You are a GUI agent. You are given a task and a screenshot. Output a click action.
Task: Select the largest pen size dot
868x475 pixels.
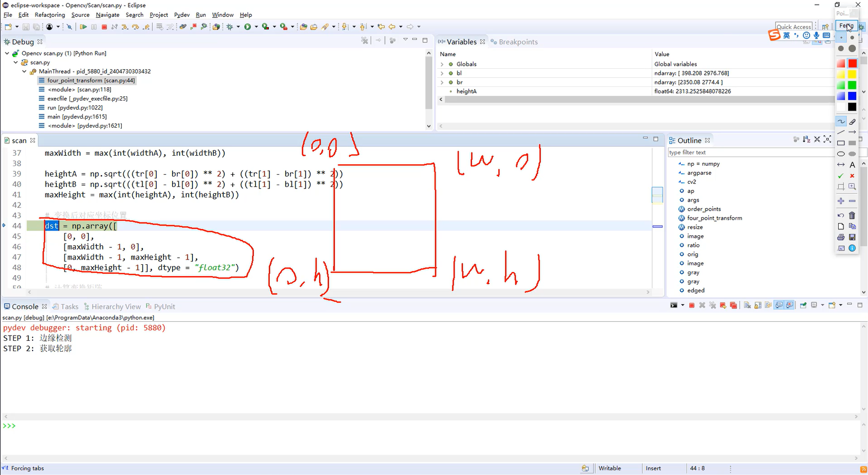852,48
